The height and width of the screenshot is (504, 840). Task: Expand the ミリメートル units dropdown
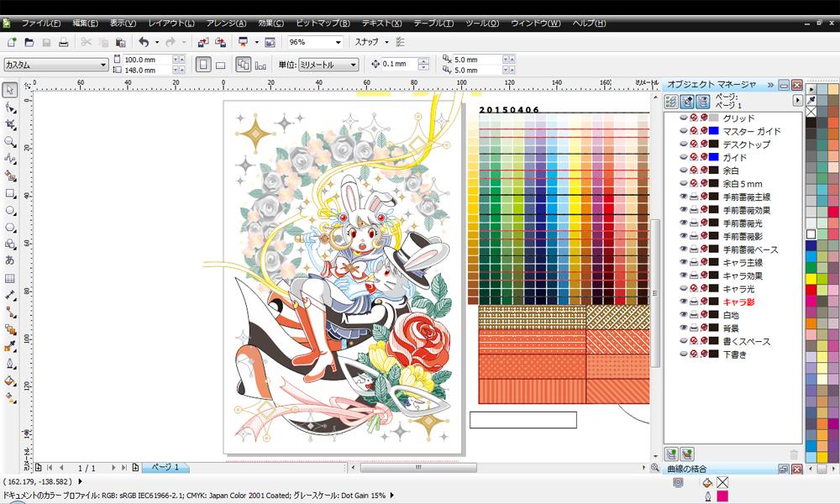(353, 65)
